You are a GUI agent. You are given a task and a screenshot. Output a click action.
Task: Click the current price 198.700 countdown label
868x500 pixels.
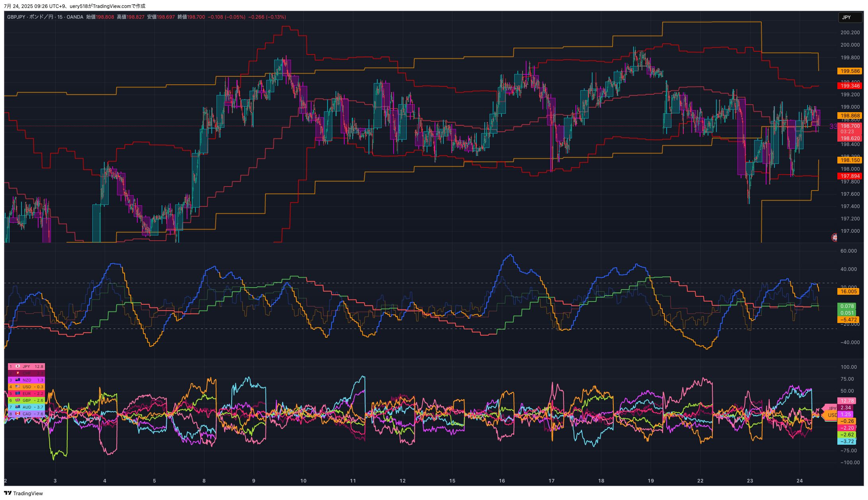pyautogui.click(x=850, y=128)
